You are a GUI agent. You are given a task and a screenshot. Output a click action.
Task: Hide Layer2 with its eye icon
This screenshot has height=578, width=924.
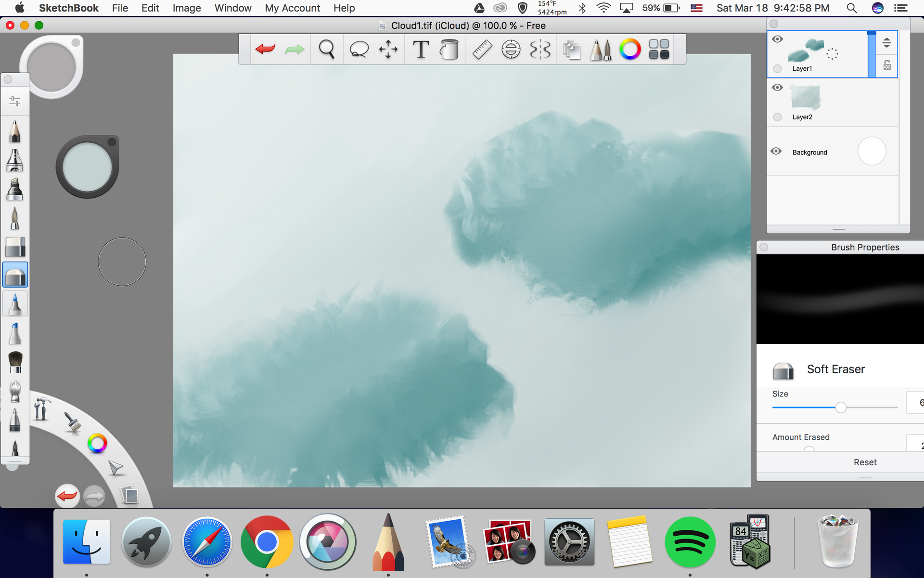(778, 87)
